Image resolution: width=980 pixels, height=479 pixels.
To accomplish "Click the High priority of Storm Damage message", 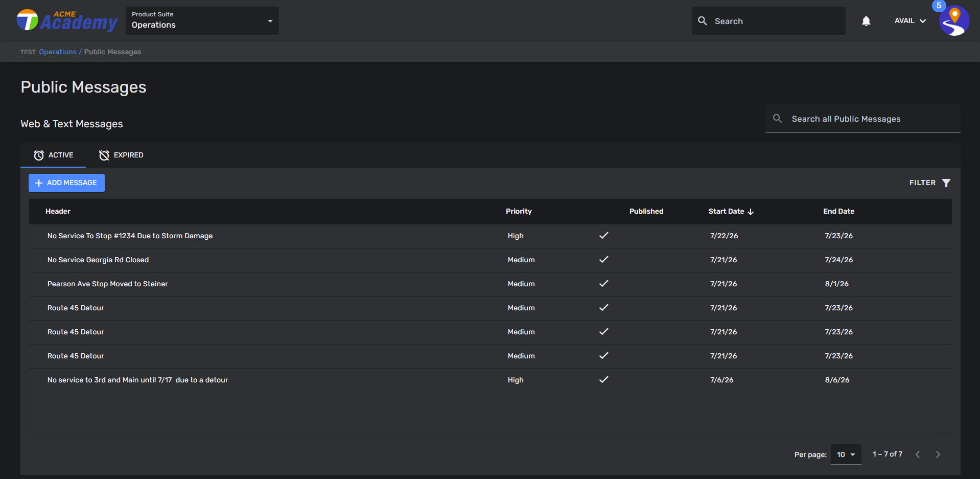I will tap(516, 236).
